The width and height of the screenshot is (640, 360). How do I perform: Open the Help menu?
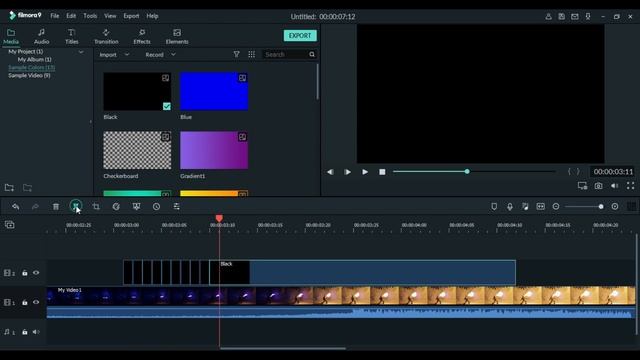152,16
